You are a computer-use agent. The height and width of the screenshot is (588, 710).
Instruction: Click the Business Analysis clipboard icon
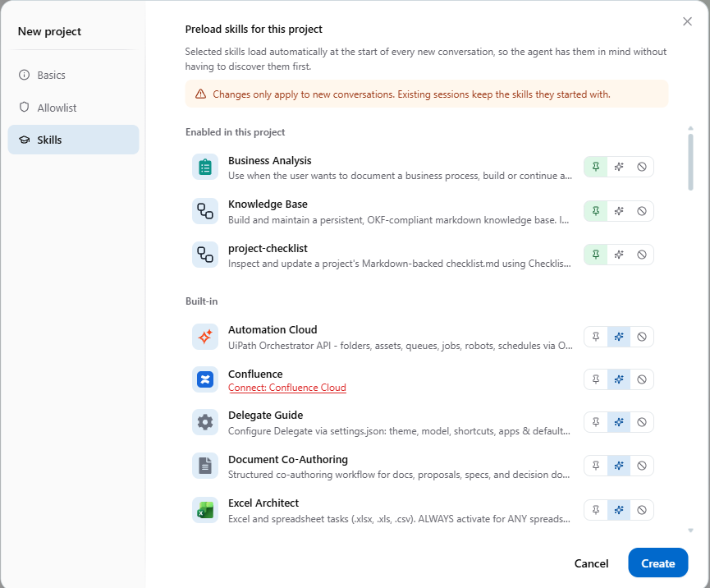(x=205, y=168)
